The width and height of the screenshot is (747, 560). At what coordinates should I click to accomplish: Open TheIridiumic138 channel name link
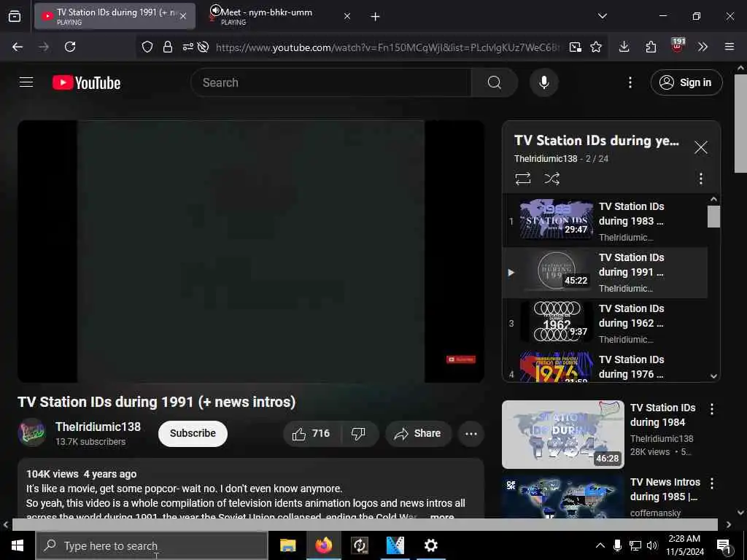pyautogui.click(x=98, y=427)
